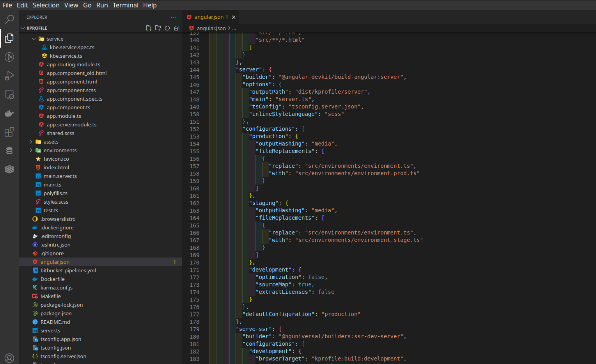596x364 pixels.
Task: Open the Docker view
Action: pos(9,114)
